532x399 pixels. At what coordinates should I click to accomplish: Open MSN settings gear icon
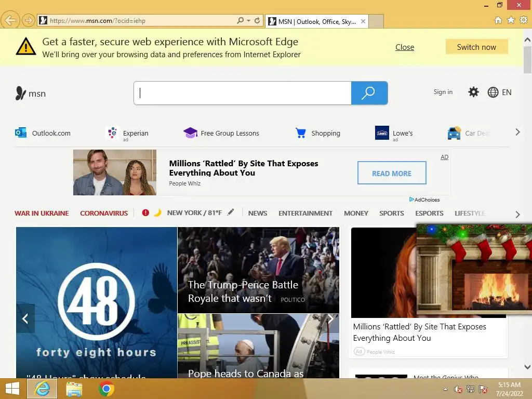(473, 92)
